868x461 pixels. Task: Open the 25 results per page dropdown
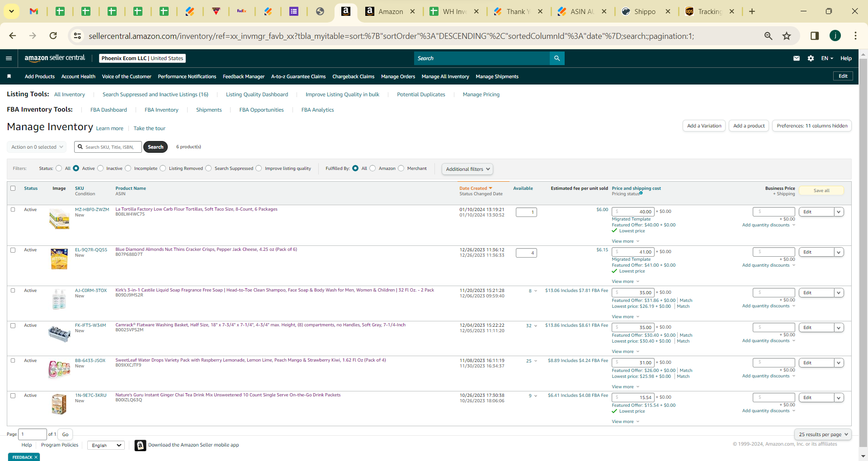click(x=823, y=434)
